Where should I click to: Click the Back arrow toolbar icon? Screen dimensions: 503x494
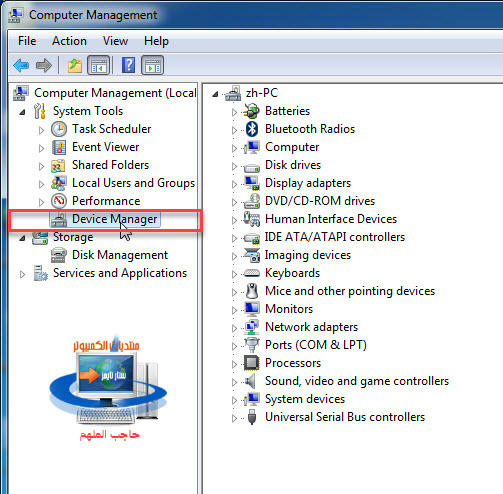(21, 65)
